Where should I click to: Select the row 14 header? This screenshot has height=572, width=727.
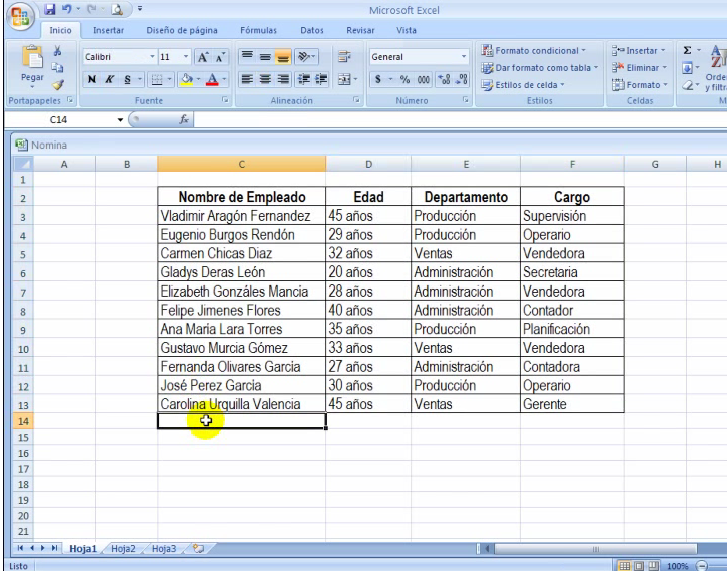point(23,421)
